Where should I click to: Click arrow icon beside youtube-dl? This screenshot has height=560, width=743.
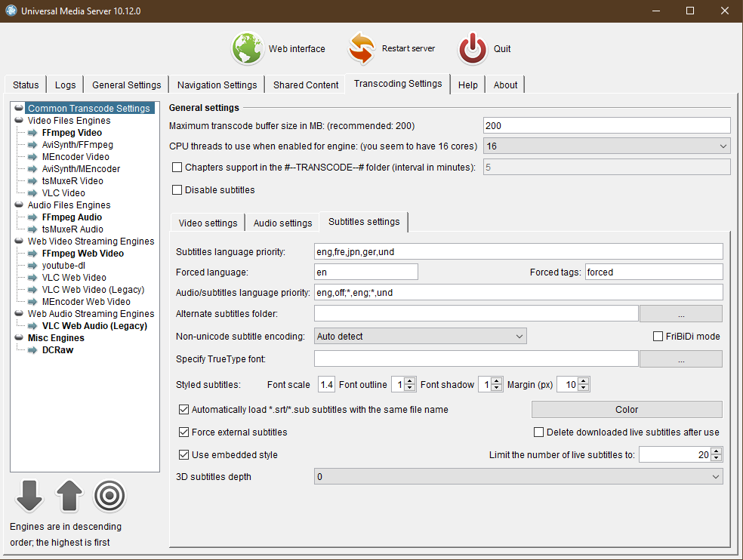(32, 266)
